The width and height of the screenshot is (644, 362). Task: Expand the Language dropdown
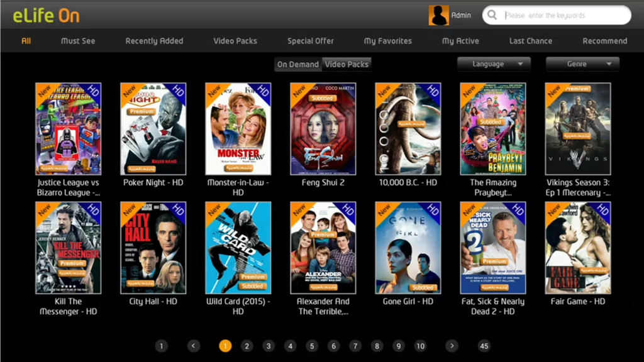tap(494, 64)
